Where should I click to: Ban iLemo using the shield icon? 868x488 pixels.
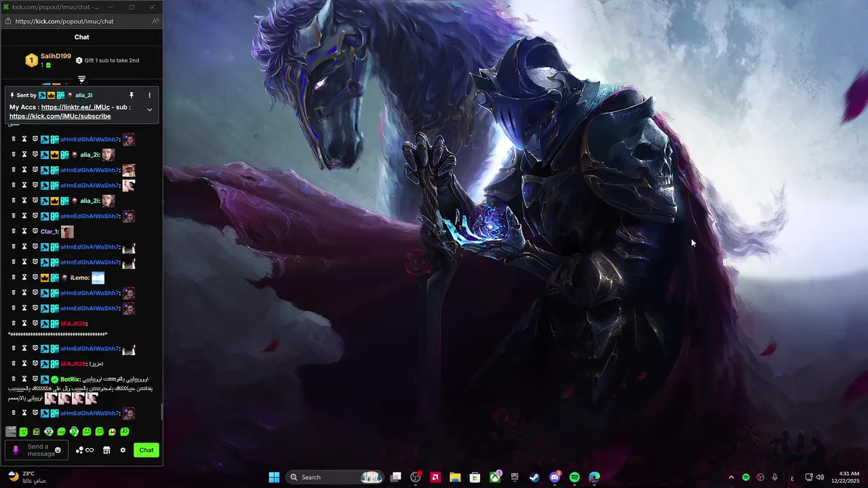[x=35, y=277]
